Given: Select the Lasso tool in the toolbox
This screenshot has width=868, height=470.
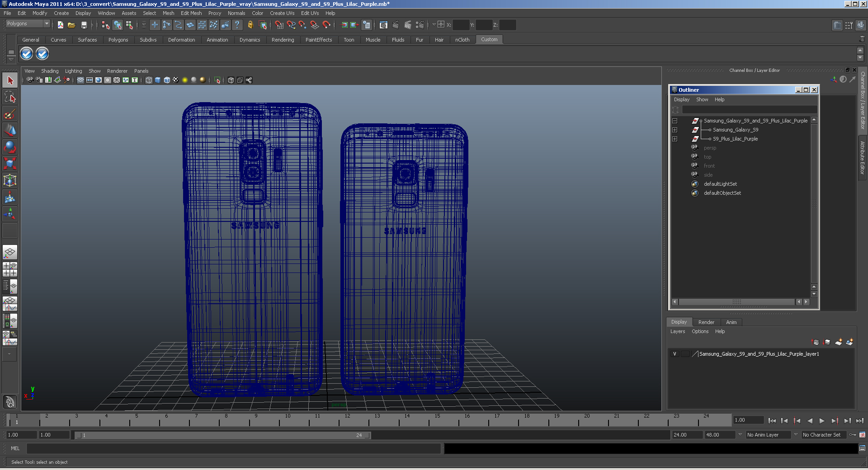Looking at the screenshot, I should [10, 97].
